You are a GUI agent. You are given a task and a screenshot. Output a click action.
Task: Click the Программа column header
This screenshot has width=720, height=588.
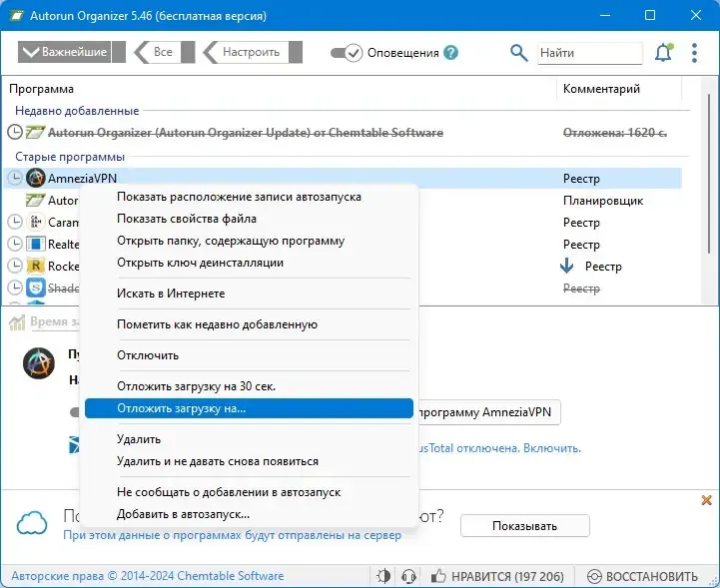[x=41, y=89]
